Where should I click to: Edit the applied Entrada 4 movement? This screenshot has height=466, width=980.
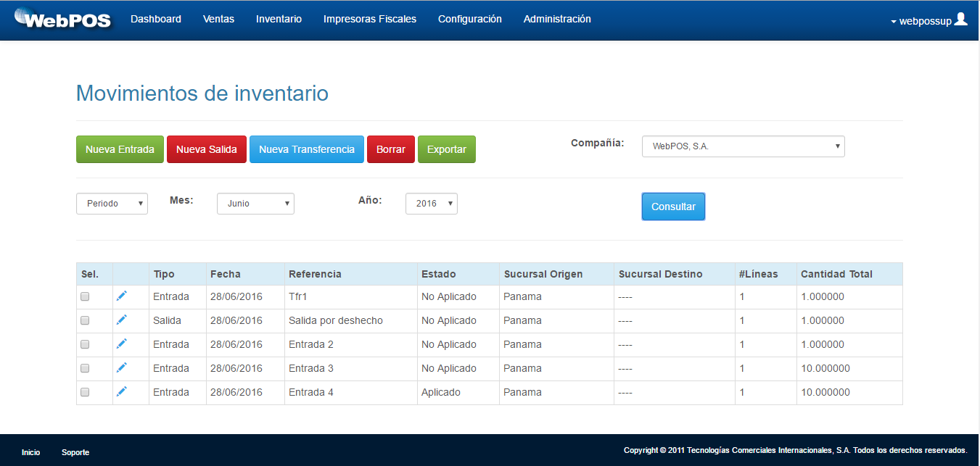(x=121, y=391)
